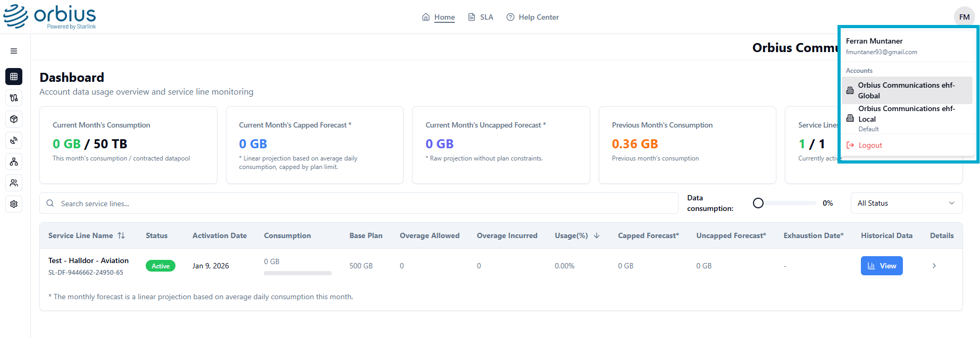The height and width of the screenshot is (338, 980).
Task: Click the hamburger menu icon in sidebar
Action: click(14, 51)
